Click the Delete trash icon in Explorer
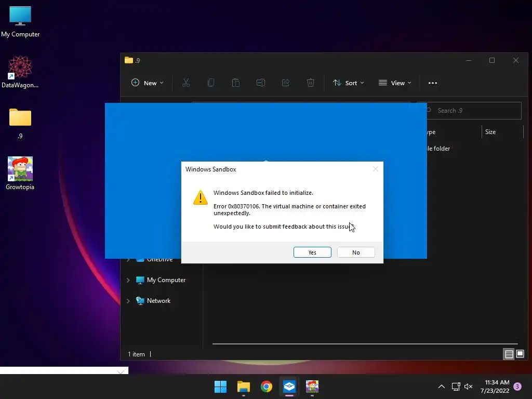 click(x=311, y=83)
